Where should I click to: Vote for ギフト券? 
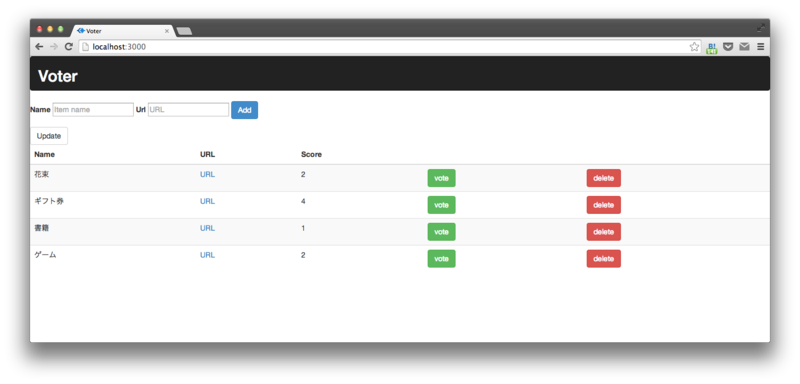coord(441,205)
